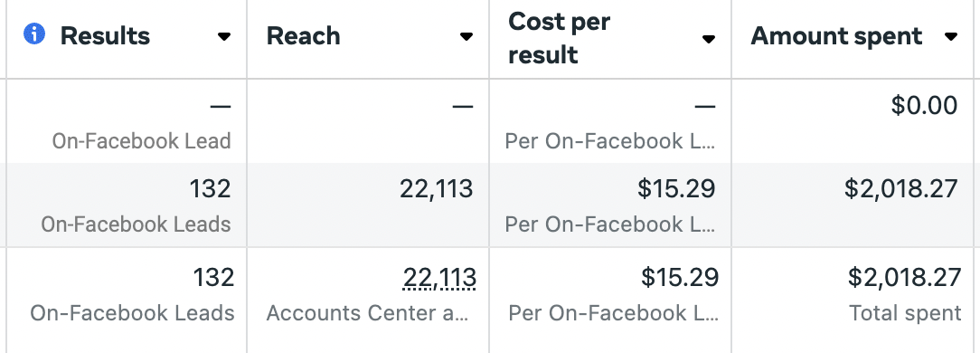The image size is (980, 353).
Task: Click the 132 total results in summary row
Action: (x=214, y=277)
